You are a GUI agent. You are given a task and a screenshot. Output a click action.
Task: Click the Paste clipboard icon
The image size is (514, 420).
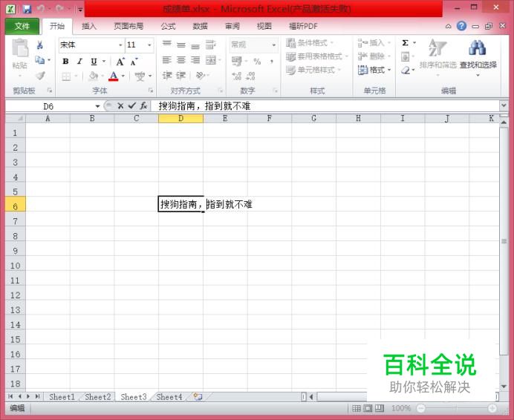tap(20, 47)
